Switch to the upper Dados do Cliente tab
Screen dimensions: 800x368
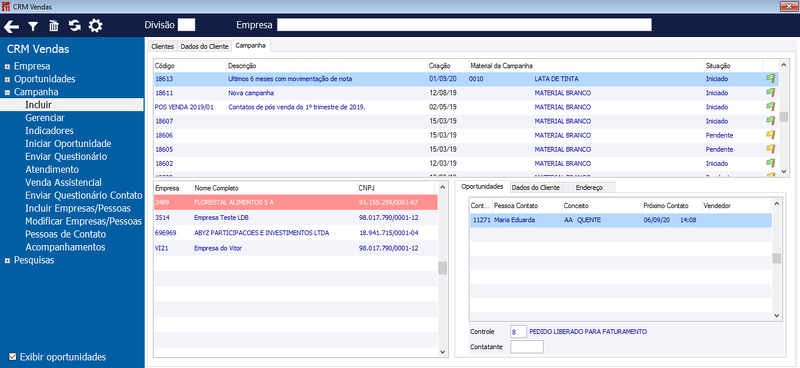pyautogui.click(x=204, y=46)
